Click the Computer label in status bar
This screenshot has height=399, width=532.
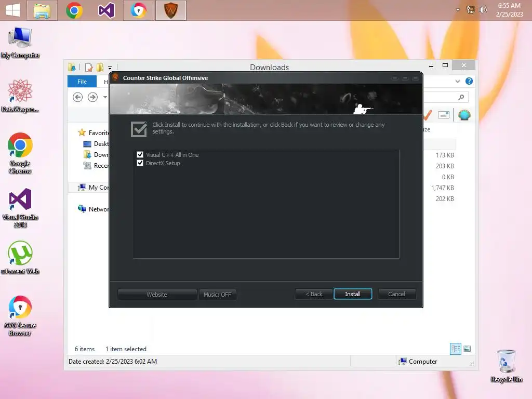pyautogui.click(x=423, y=362)
